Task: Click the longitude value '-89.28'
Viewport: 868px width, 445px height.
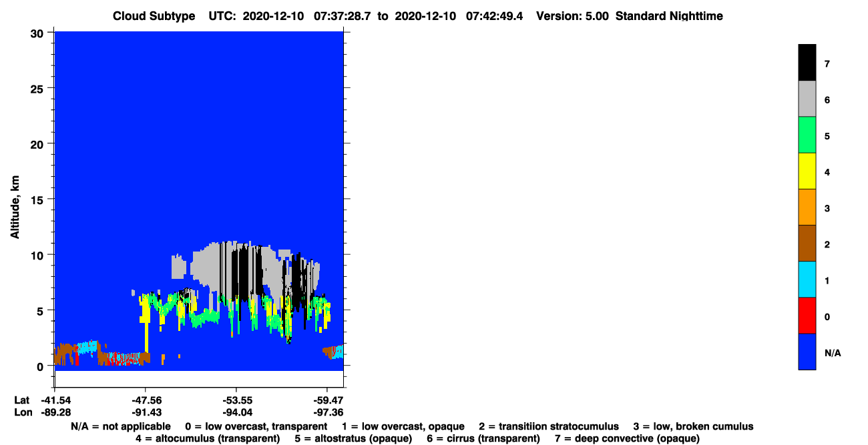Action: tap(55, 412)
